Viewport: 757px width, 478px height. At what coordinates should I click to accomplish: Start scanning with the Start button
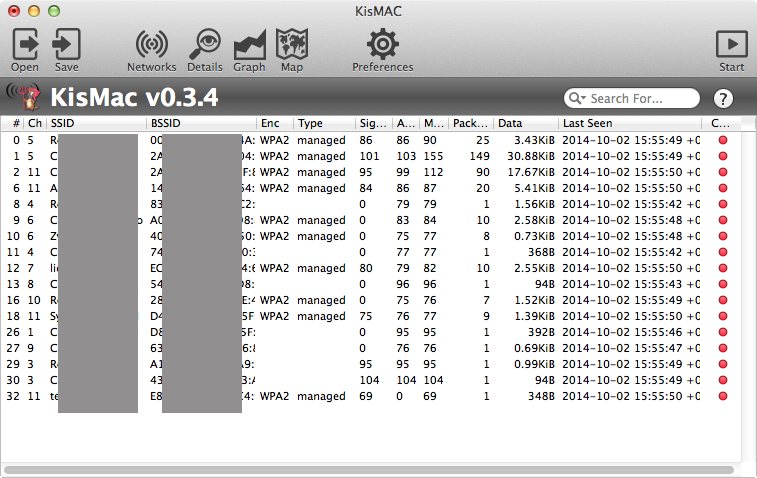pos(731,44)
